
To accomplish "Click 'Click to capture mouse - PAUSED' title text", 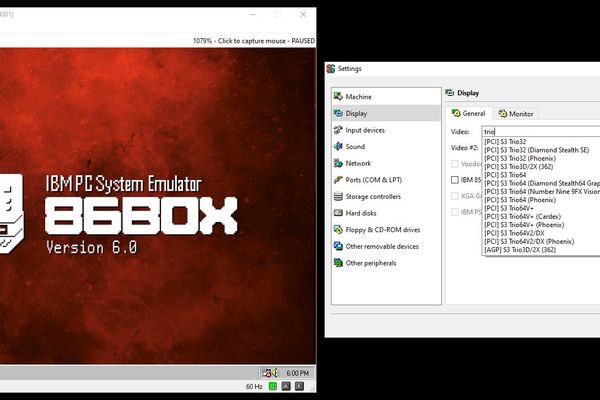I will tap(266, 41).
